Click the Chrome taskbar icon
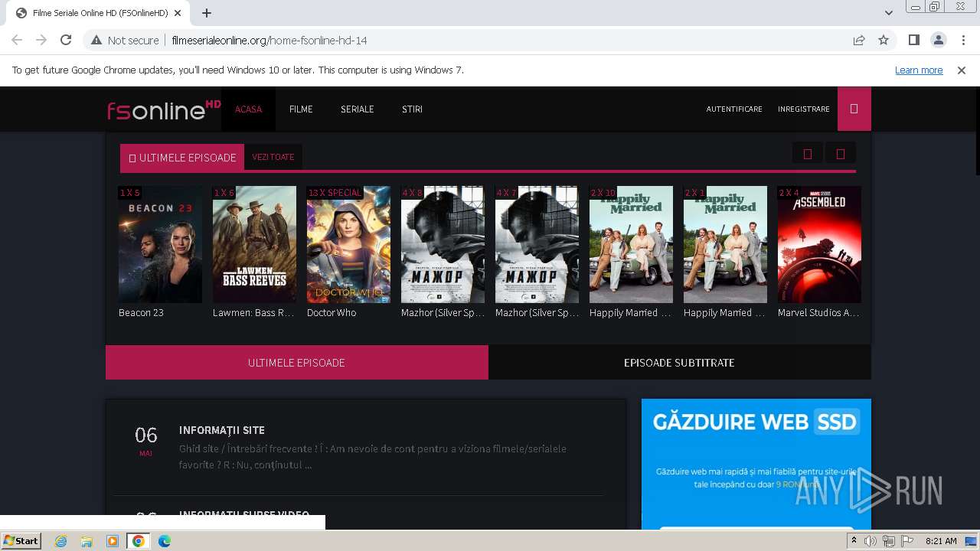The width and height of the screenshot is (980, 551). pyautogui.click(x=139, y=541)
